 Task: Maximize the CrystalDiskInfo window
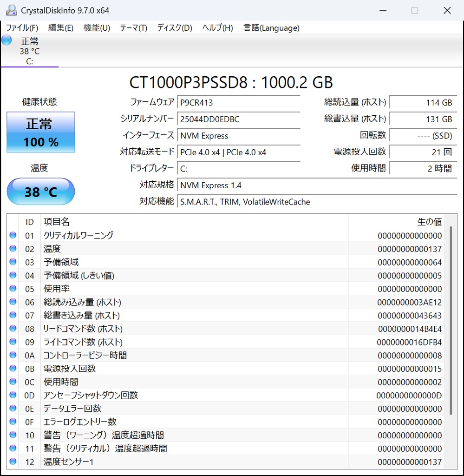pos(415,10)
